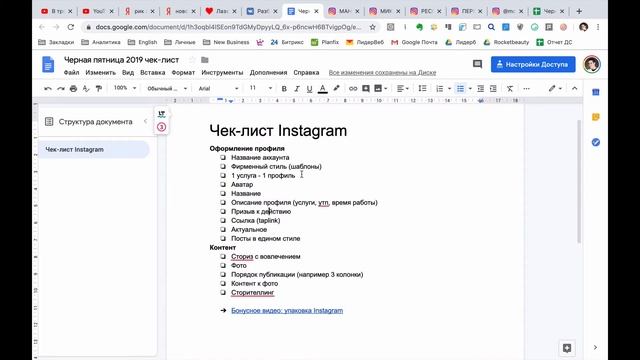This screenshot has height=360, width=640.
Task: Open the Справка menu
Action: 306,73
